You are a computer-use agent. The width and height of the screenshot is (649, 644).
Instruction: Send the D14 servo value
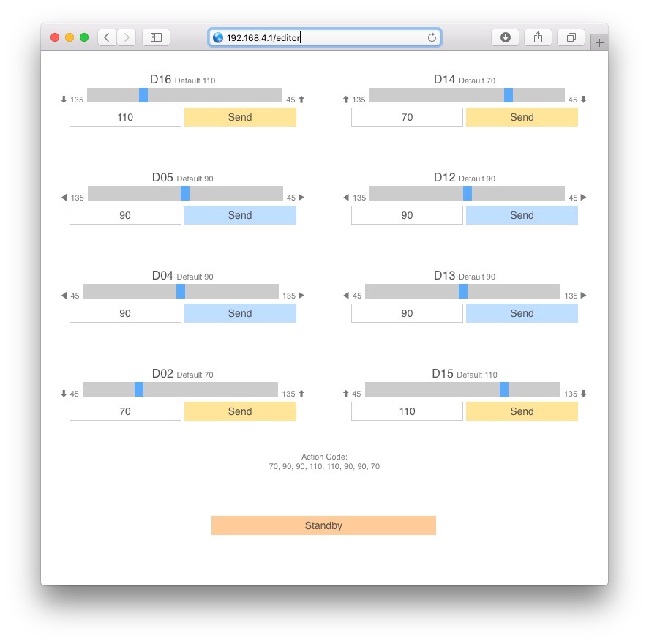[x=522, y=117]
